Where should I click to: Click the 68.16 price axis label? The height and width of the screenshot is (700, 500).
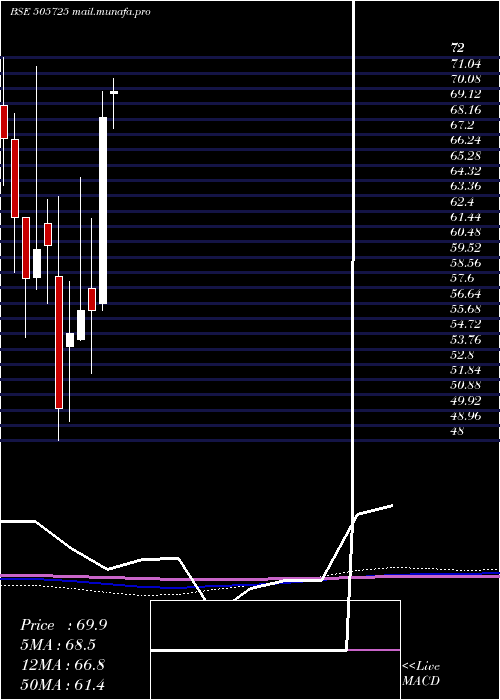coord(466,109)
